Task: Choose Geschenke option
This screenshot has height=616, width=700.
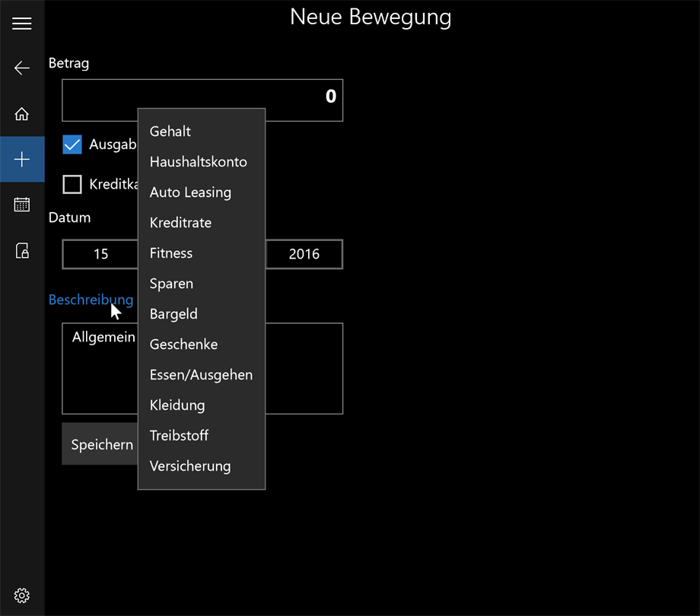Action: click(202, 345)
